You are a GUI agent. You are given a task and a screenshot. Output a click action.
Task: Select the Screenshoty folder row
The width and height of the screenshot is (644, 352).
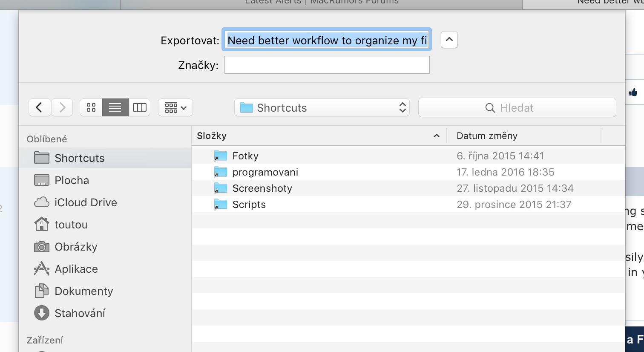(x=262, y=188)
